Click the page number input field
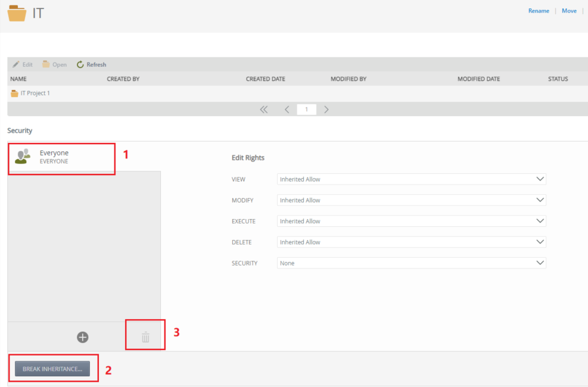This screenshot has width=588, height=387. [x=306, y=110]
